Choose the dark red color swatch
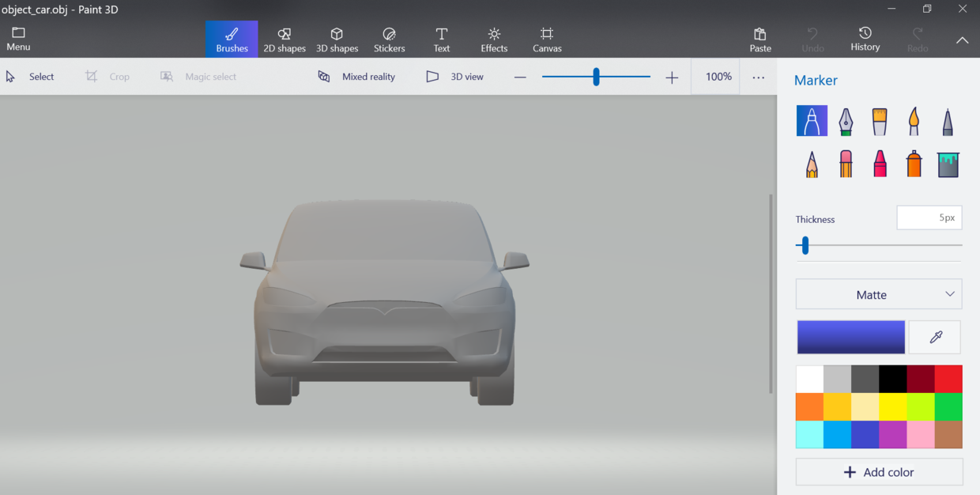 click(x=921, y=379)
